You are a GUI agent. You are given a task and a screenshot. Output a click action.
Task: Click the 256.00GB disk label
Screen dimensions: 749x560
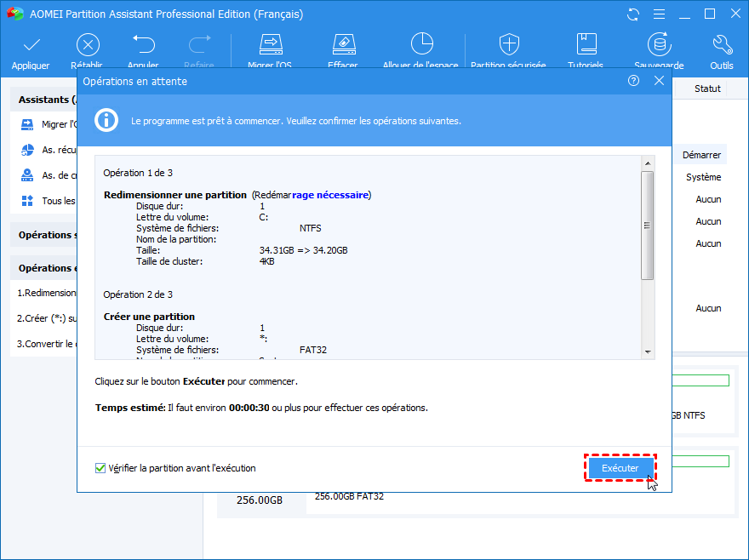coord(260,500)
